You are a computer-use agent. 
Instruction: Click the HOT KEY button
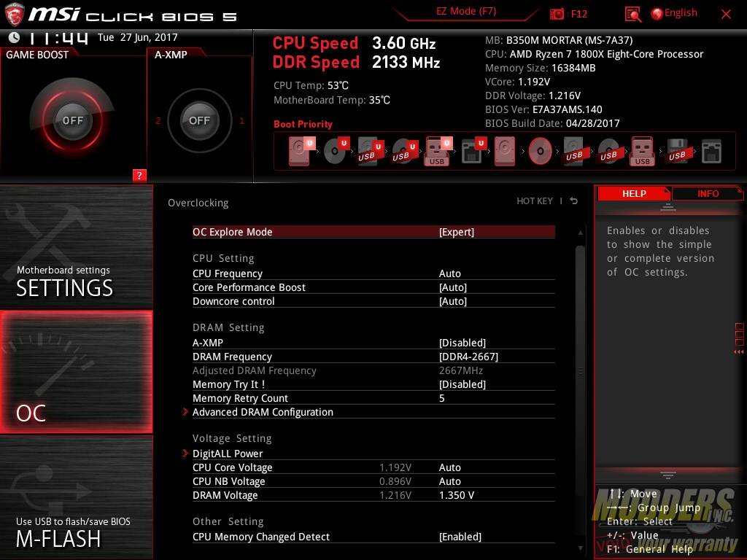[x=535, y=201]
